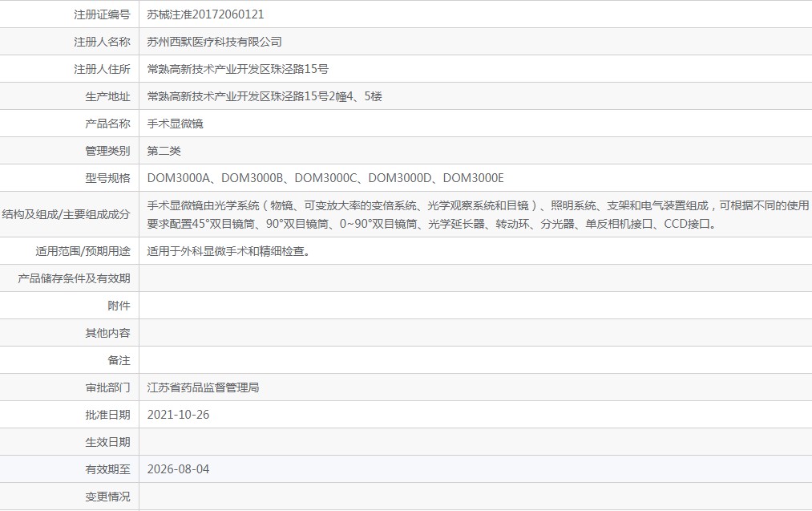Image resolution: width=812 pixels, height=511 pixels.
Task: Click address 常熟高新技术产业开发区珠泾路15号 in 注册人住所 row
Action: pyautogui.click(x=238, y=69)
